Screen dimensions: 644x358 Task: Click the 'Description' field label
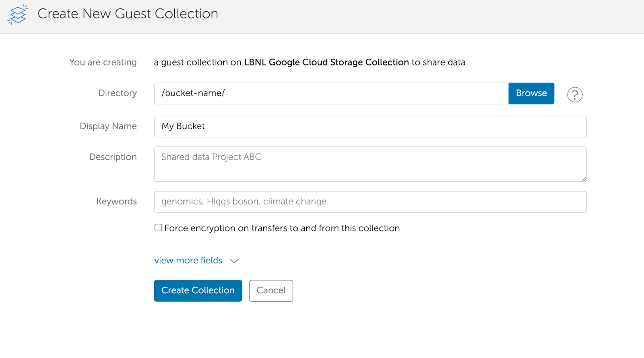pyautogui.click(x=113, y=157)
